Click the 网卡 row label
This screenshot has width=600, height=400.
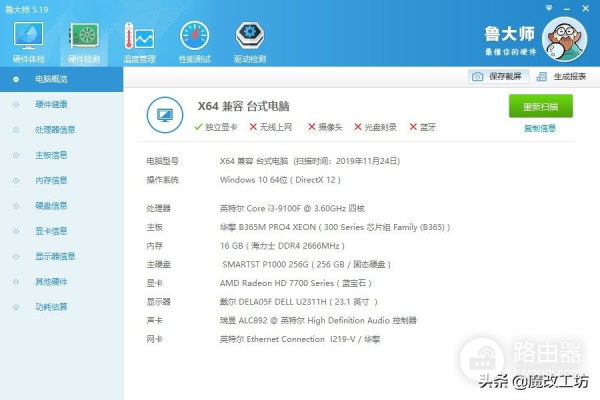[x=155, y=340]
